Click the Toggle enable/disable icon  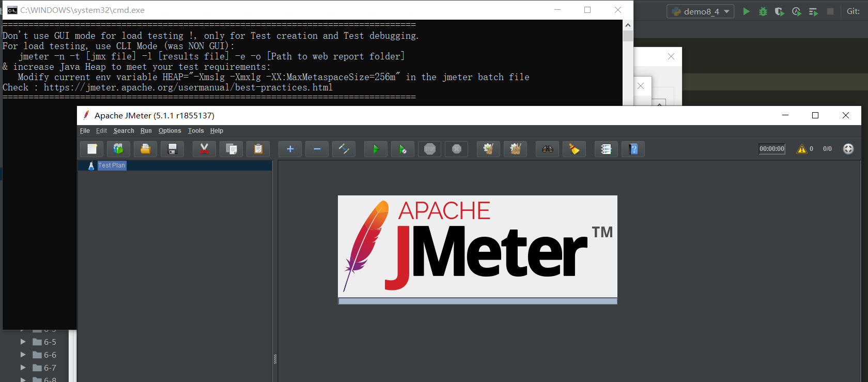(x=344, y=149)
